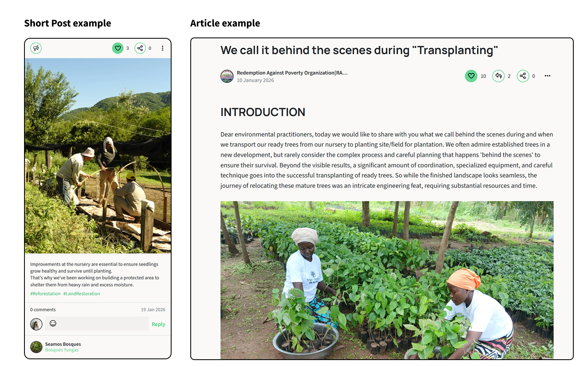This screenshot has height=367, width=588.
Task: Click the Reply button under comments
Action: click(159, 324)
